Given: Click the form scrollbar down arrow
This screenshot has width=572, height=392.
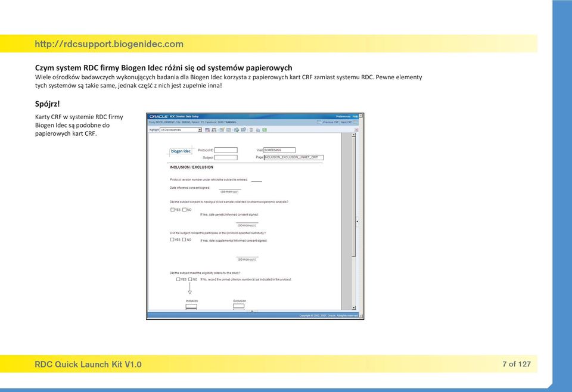Looking at the screenshot, I should tap(353, 308).
